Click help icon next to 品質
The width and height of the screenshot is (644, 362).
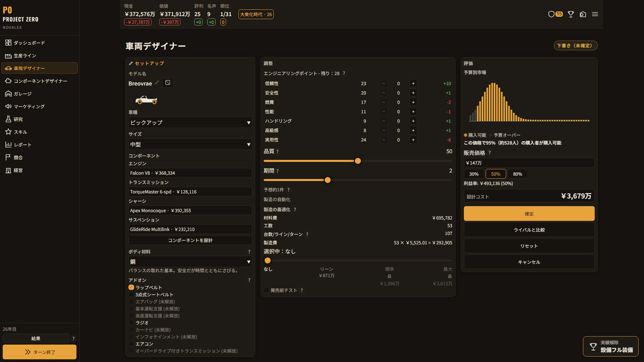point(277,152)
